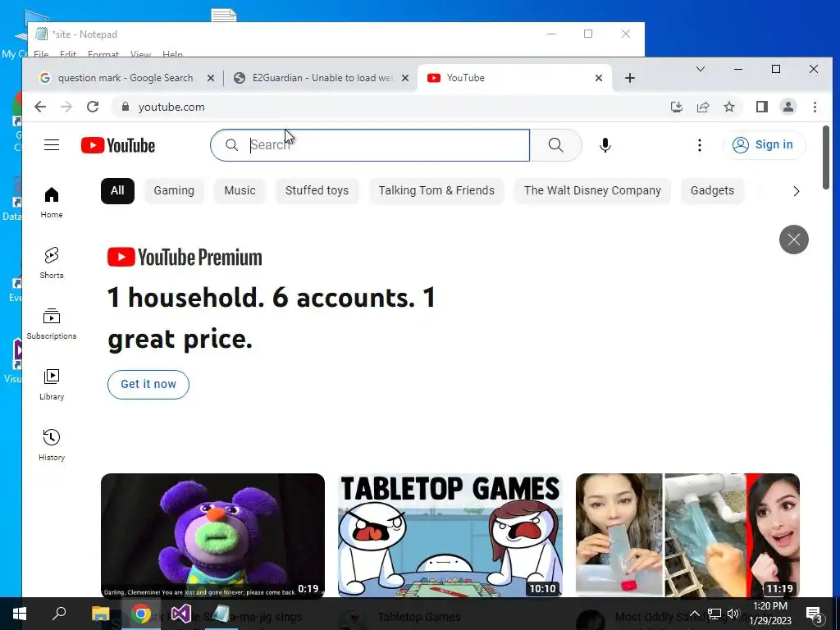The width and height of the screenshot is (840, 630).
Task: Click the Install app icon in the address bar
Action: coord(677,107)
